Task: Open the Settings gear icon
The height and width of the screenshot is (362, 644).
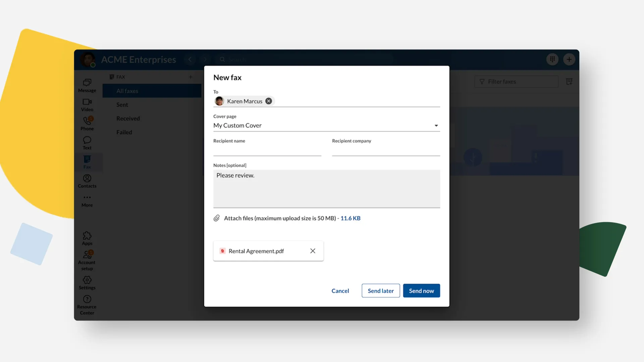Action: 87,283
